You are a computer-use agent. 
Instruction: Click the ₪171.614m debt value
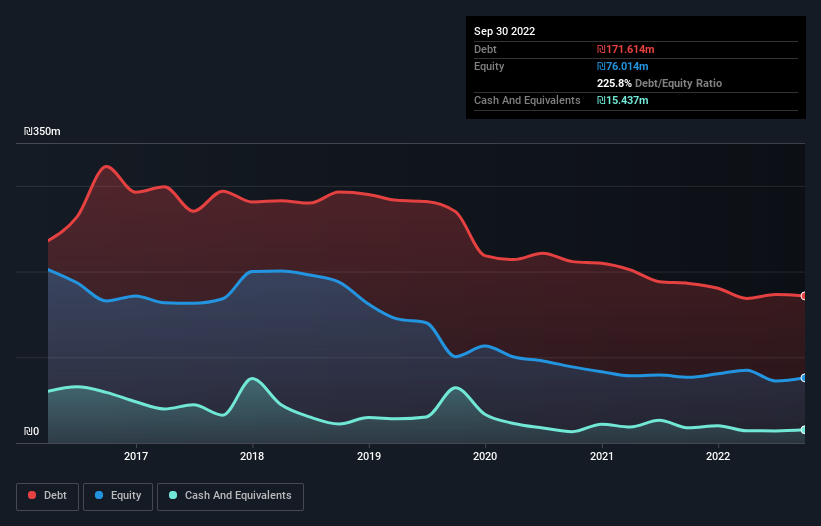(x=626, y=49)
